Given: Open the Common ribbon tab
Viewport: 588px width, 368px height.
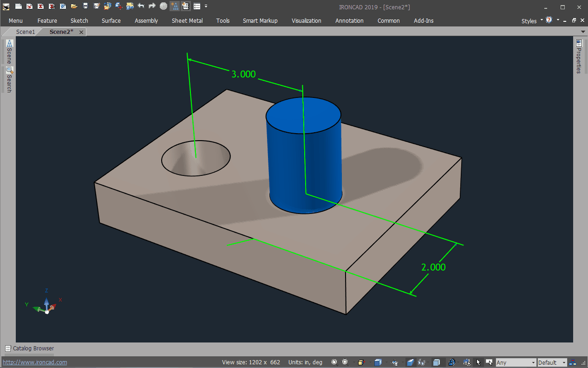Looking at the screenshot, I should [389, 21].
